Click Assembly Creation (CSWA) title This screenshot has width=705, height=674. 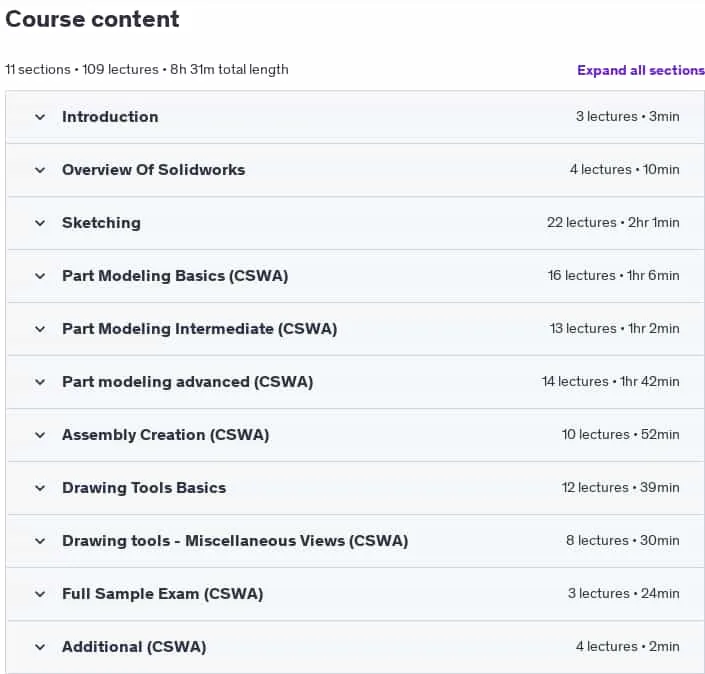[165, 435]
